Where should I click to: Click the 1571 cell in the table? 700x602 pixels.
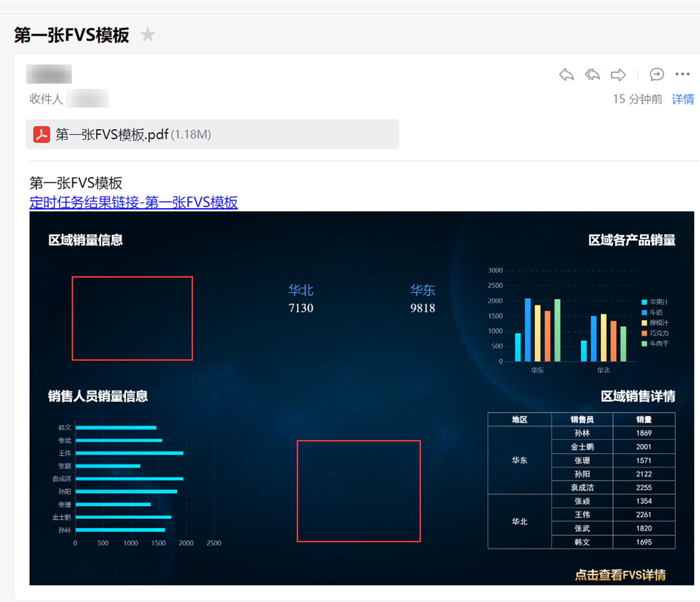pyautogui.click(x=644, y=461)
